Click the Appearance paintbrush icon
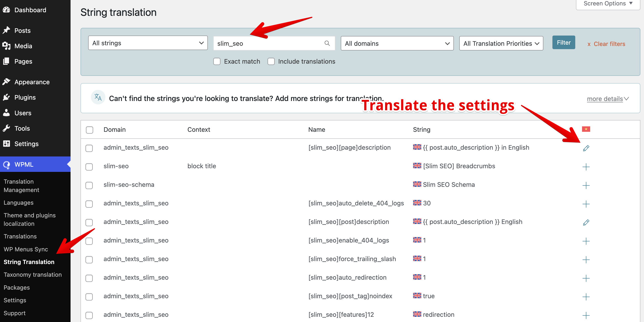 [x=6, y=82]
